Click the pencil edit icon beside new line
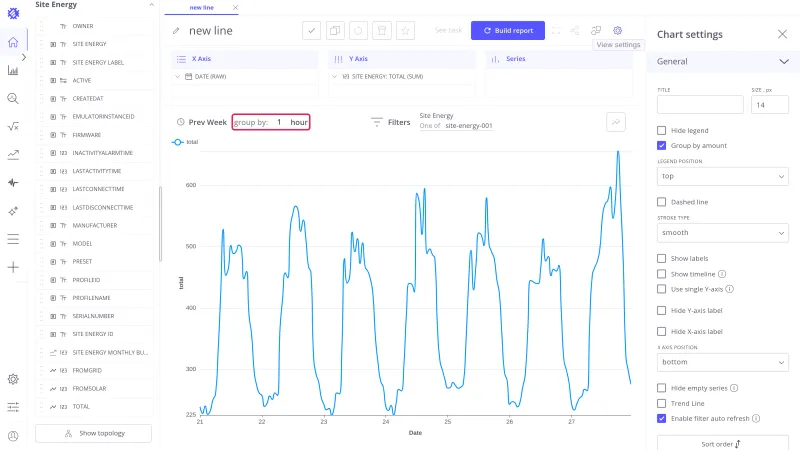This screenshot has width=800, height=450. pyautogui.click(x=176, y=31)
